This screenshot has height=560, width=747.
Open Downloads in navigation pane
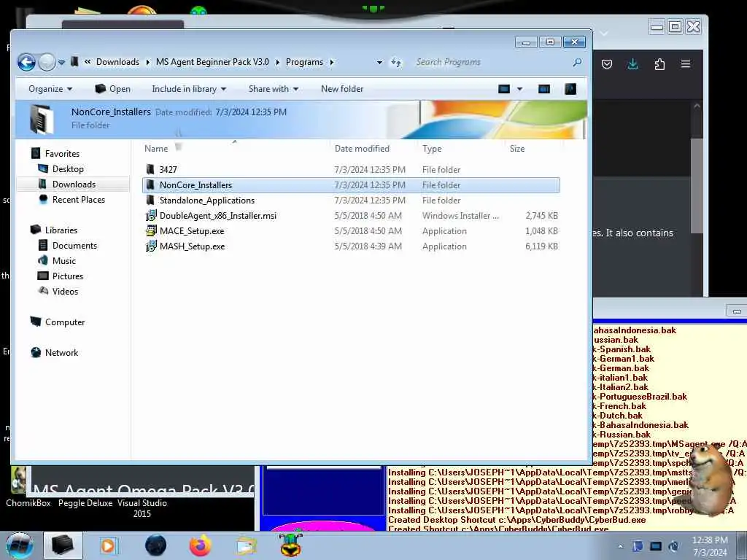(x=74, y=184)
